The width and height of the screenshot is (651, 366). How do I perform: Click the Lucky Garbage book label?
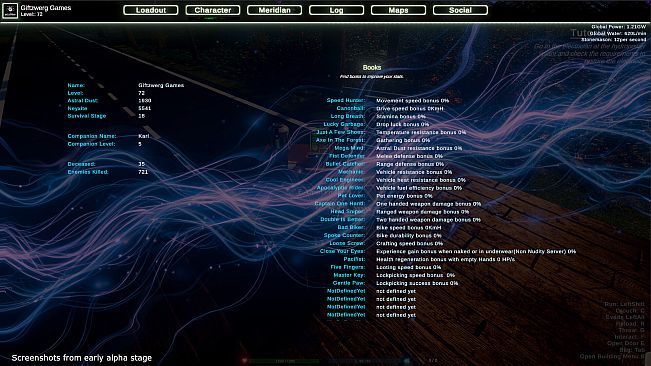click(344, 124)
